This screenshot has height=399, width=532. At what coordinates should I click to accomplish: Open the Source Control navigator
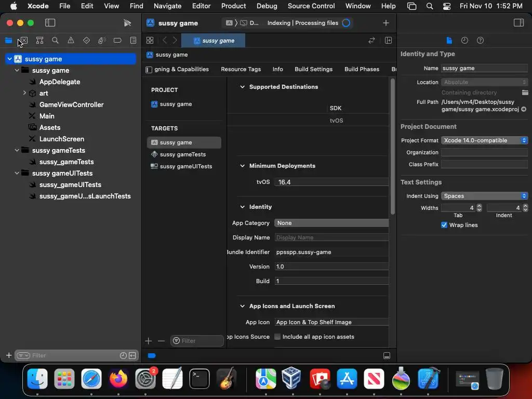tap(24, 41)
